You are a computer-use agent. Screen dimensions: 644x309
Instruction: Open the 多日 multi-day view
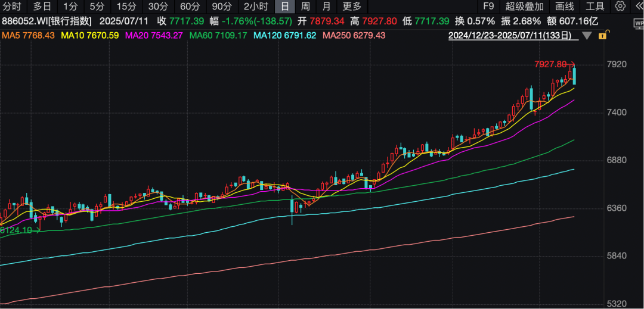[x=42, y=7]
